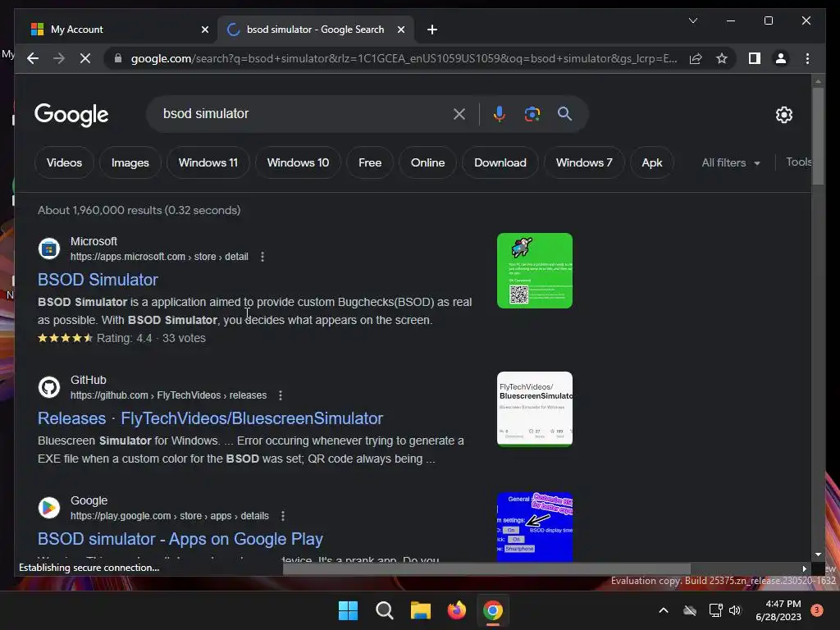Go back to the previous page
Viewport: 840px width, 630px height.
click(33, 58)
